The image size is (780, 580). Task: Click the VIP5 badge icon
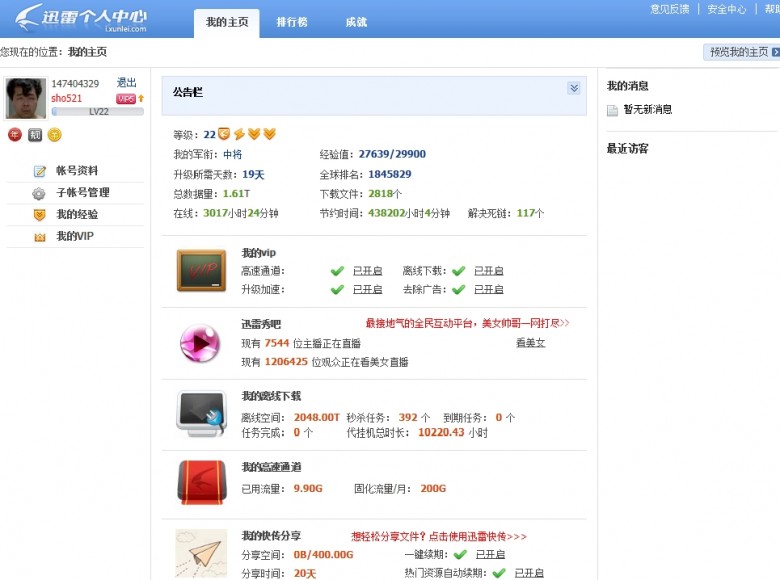click(126, 98)
